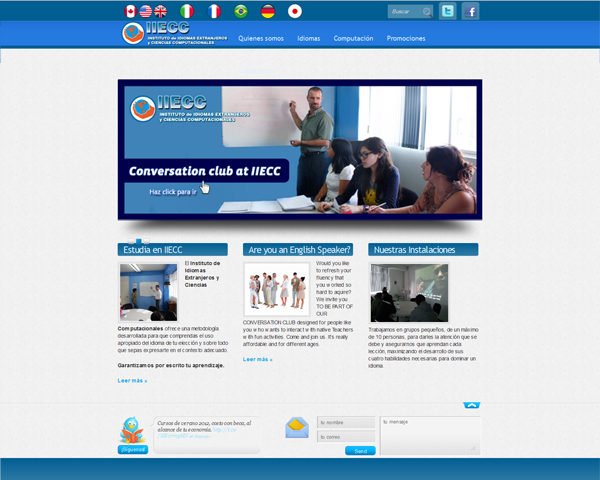This screenshot has width=600, height=480.
Task: Collapse the footer panel with up arrow
Action: (472, 404)
